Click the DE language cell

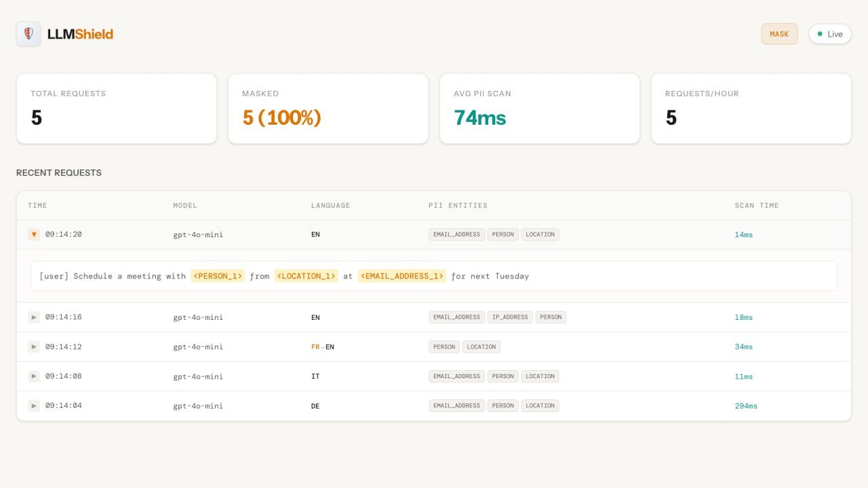tap(315, 406)
